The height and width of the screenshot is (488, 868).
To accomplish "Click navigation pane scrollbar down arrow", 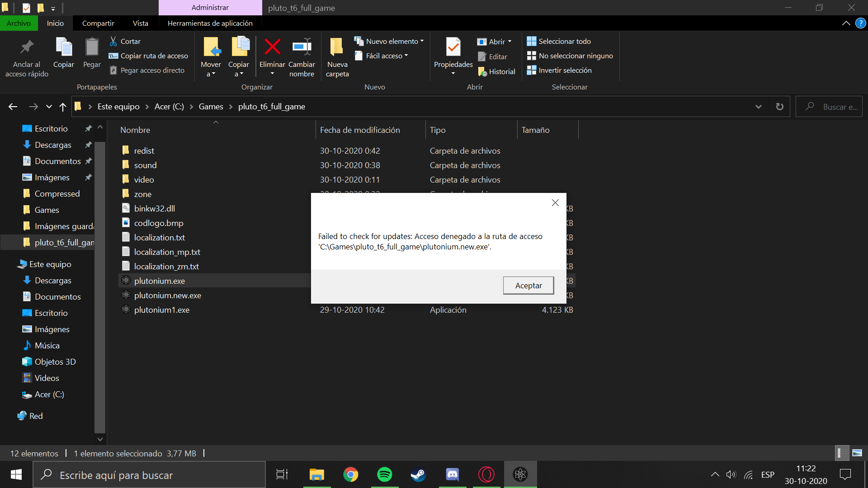I will [x=100, y=439].
